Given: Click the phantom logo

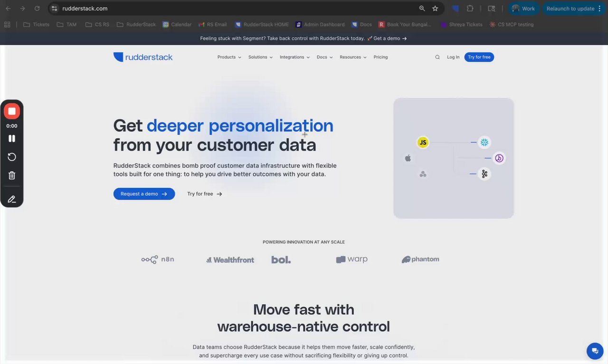Looking at the screenshot, I should (x=420, y=260).
